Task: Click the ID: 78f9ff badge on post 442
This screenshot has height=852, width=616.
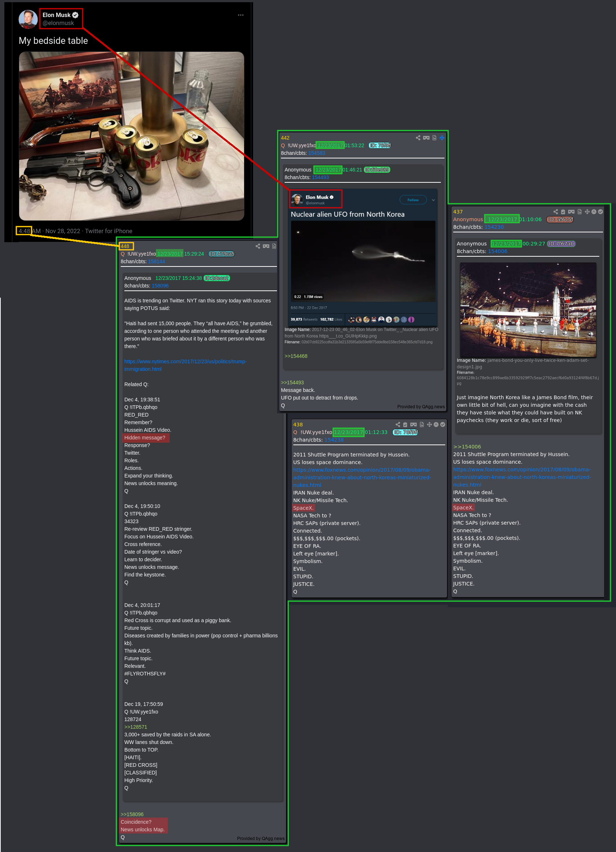Action: click(x=380, y=145)
